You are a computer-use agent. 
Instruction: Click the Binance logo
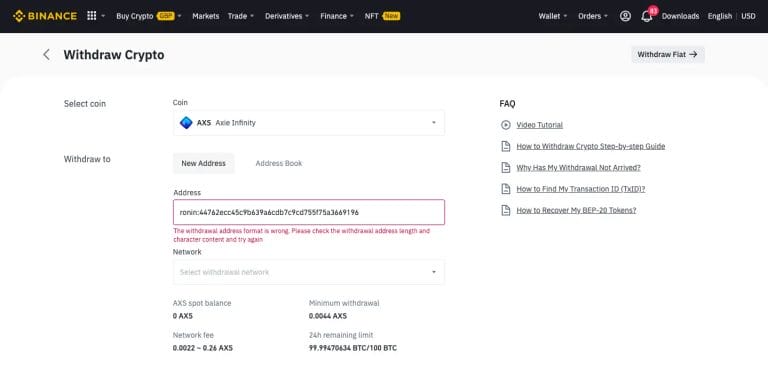pos(45,16)
